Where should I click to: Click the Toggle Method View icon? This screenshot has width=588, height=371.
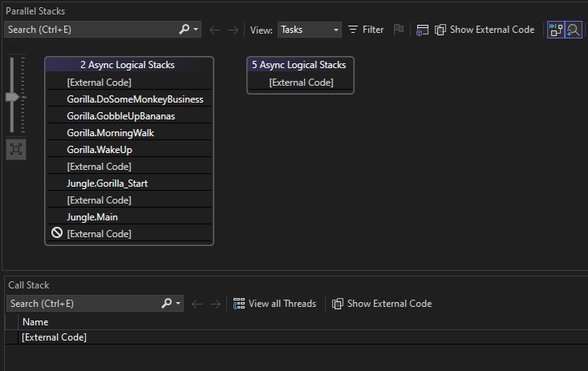coord(423,30)
